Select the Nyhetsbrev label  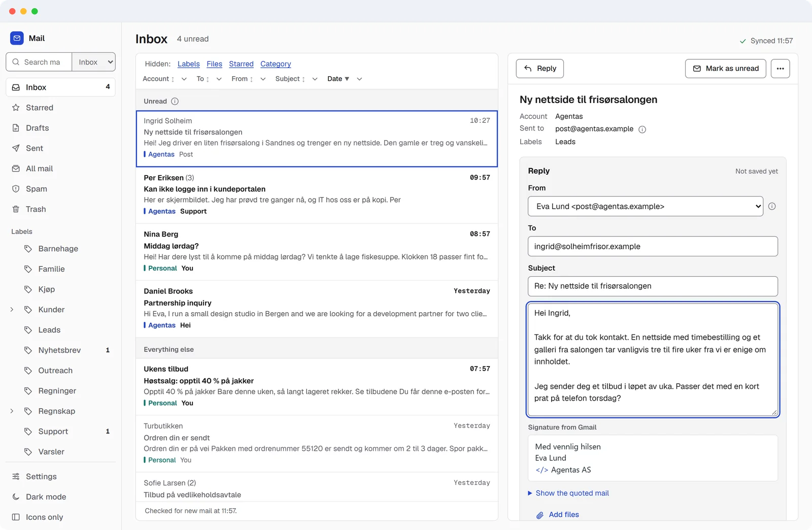click(60, 350)
